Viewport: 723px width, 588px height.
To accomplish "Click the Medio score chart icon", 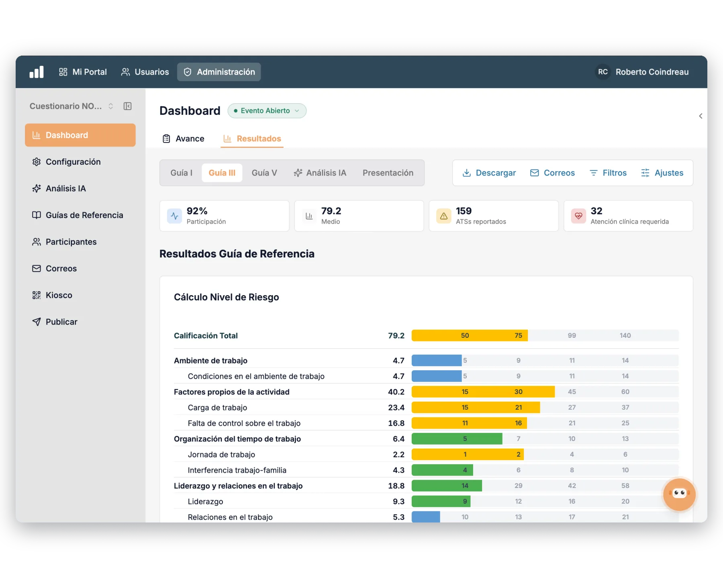I will click(309, 216).
